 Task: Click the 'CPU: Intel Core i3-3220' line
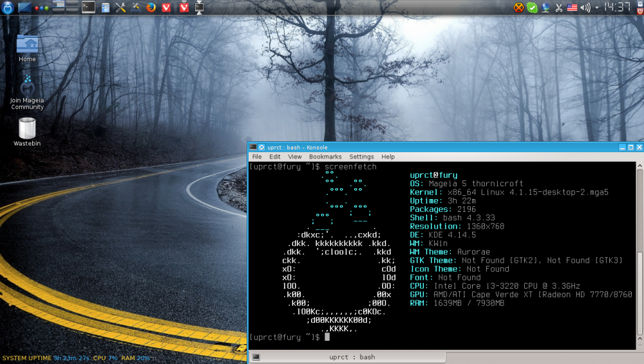[495, 286]
